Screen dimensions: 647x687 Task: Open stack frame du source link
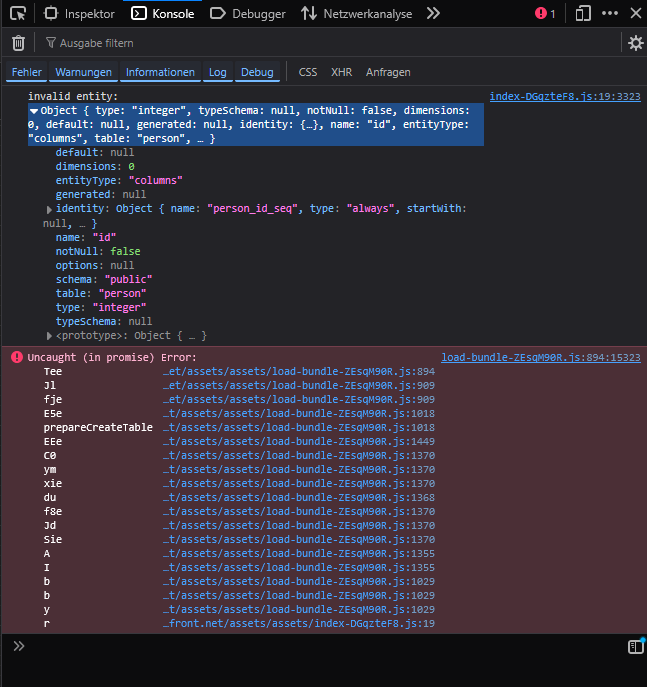point(299,498)
